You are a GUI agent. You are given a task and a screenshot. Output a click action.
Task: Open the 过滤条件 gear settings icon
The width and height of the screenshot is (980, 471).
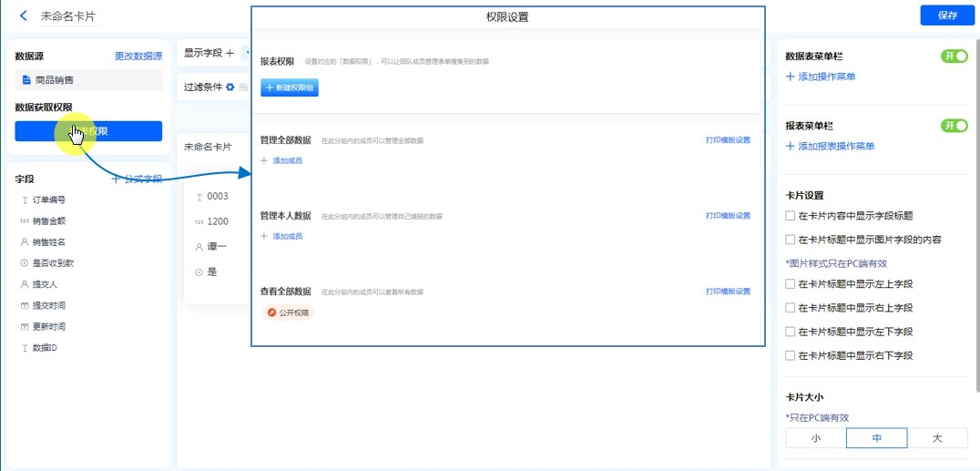point(230,87)
